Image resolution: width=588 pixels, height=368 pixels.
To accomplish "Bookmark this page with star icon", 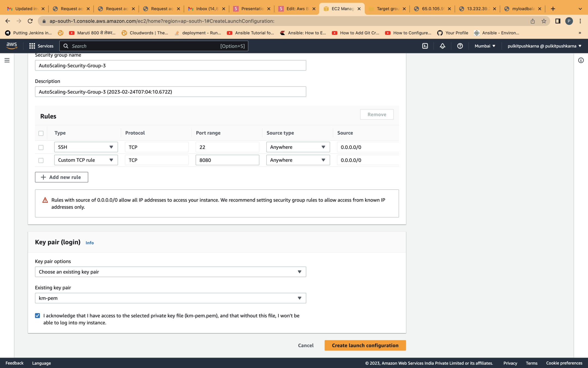I will (544, 21).
